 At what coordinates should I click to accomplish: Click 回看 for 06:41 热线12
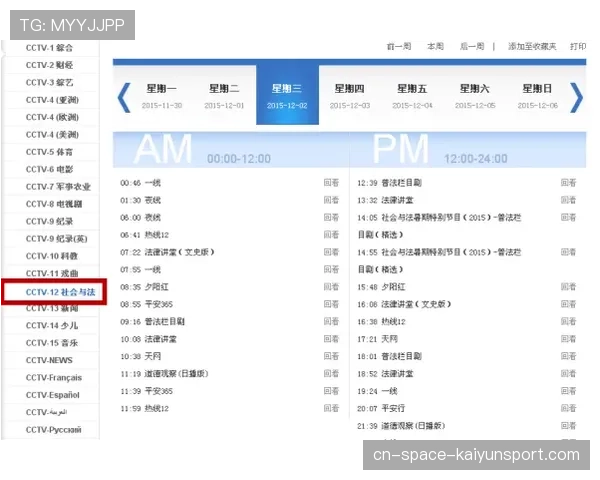tap(331, 235)
